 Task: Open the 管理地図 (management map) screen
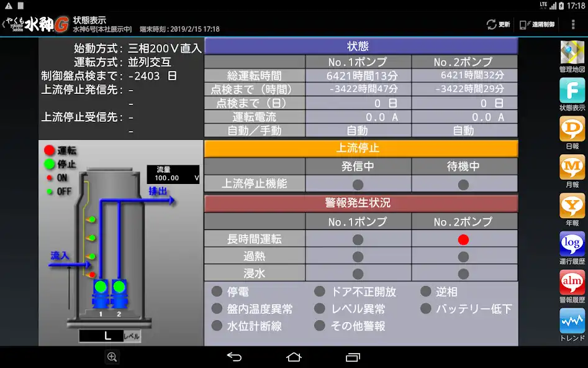(571, 50)
